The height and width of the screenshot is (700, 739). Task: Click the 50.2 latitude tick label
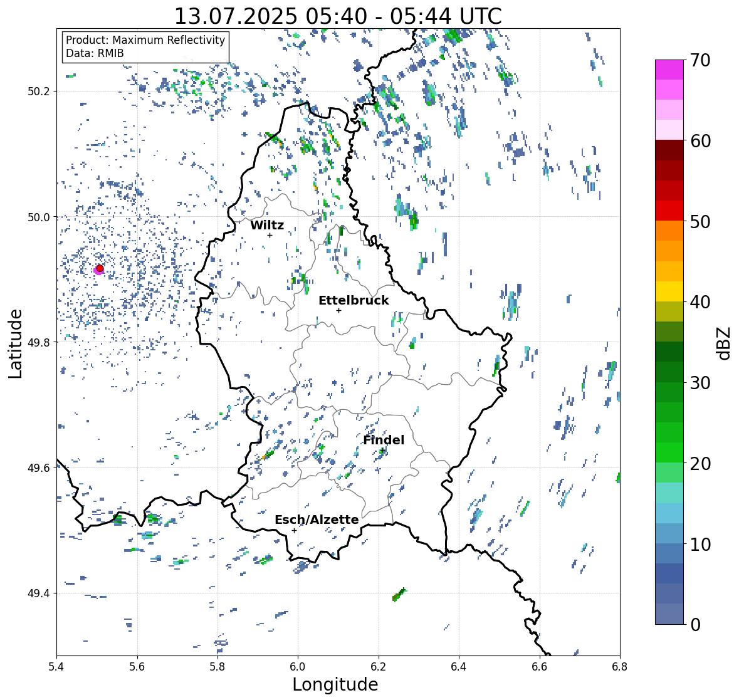[39, 91]
